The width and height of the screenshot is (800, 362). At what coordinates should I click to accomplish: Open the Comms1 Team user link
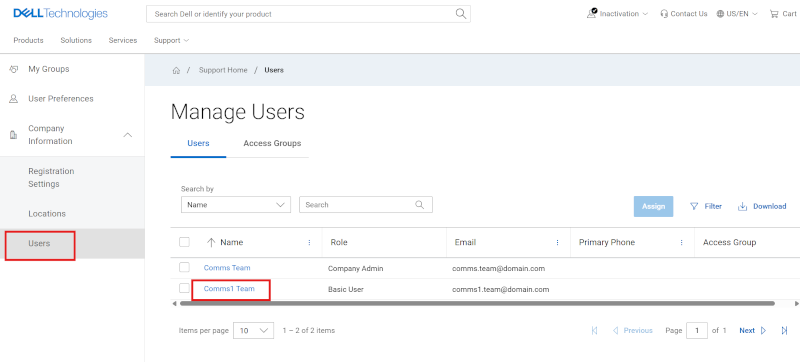(x=229, y=289)
